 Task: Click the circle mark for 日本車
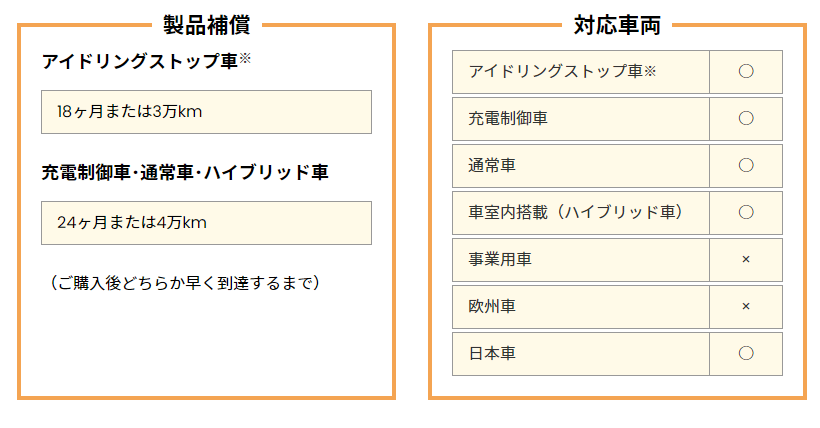pyautogui.click(x=745, y=353)
